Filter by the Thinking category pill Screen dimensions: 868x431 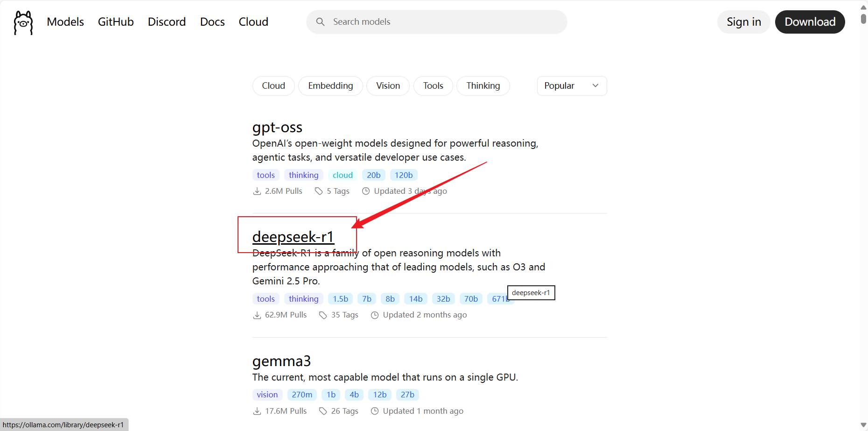(483, 86)
